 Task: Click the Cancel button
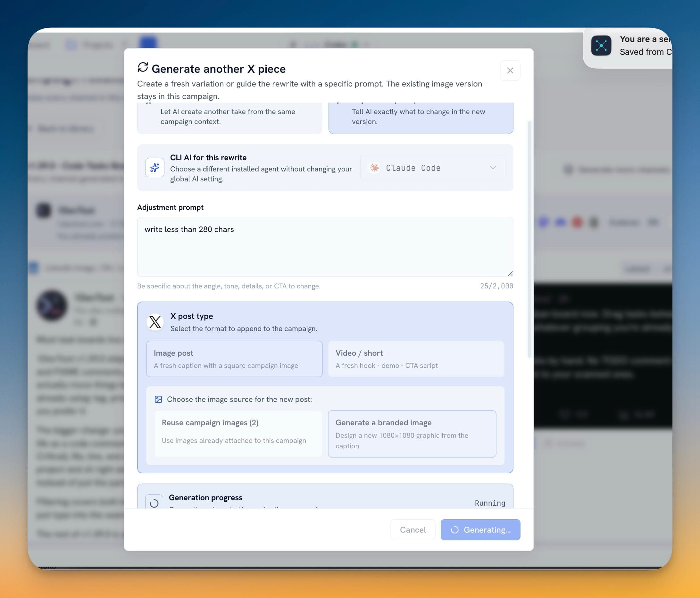[413, 529]
